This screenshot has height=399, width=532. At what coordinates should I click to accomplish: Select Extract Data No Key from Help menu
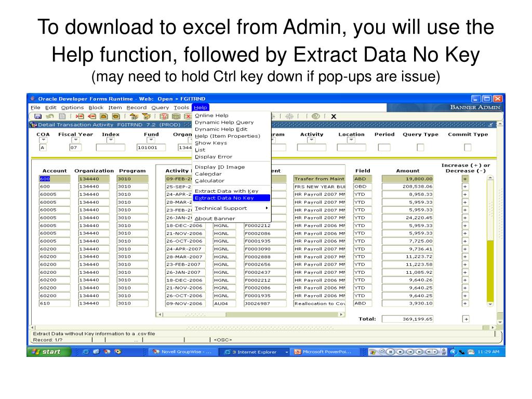click(x=232, y=198)
